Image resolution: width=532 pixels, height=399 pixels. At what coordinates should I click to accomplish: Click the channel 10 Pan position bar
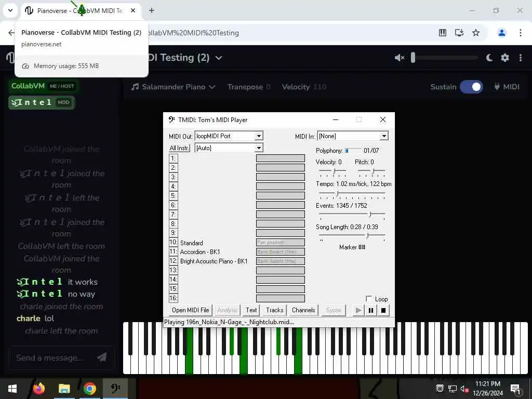coord(280,242)
